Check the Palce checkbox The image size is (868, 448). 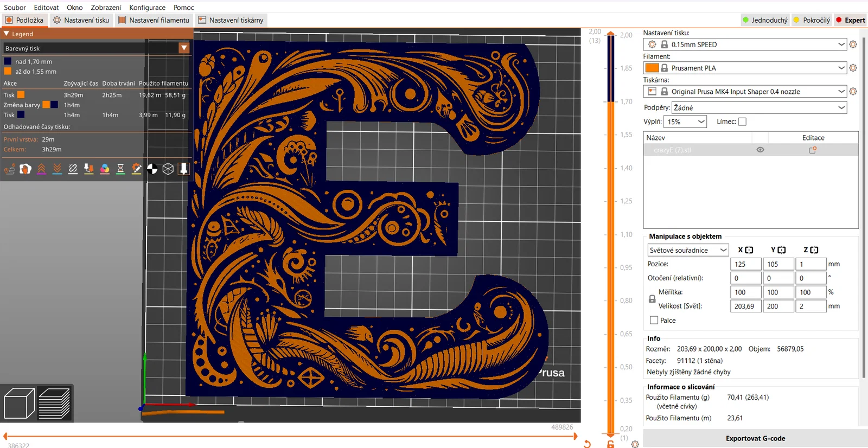point(654,321)
